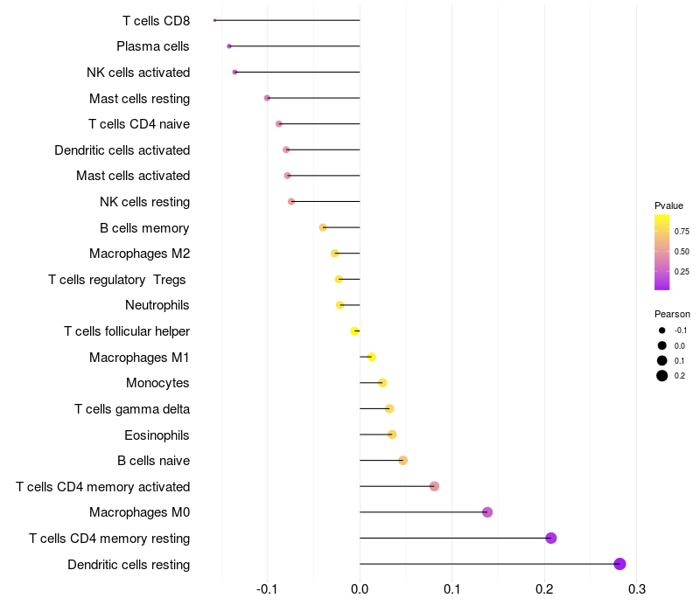Click the Pearson legend title
The image size is (700, 612).
672,314
